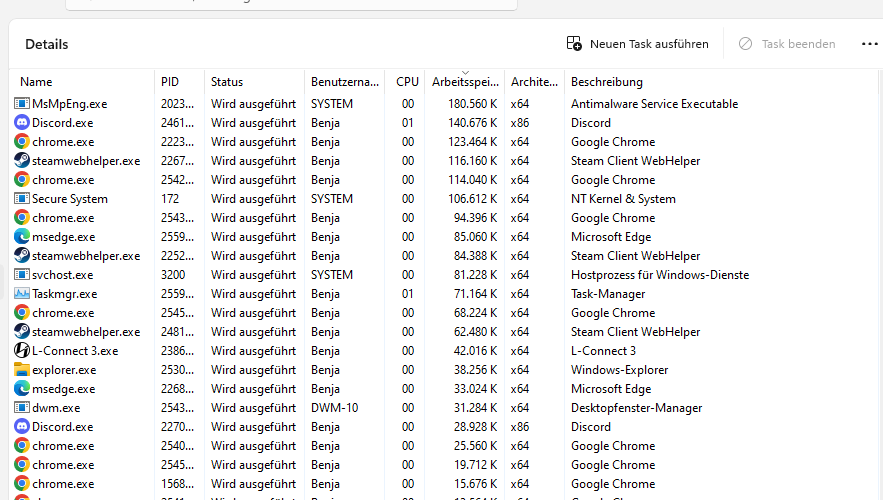This screenshot has width=883, height=500.
Task: Click the Chrome icon in the 114.040 K row
Action: click(x=21, y=180)
